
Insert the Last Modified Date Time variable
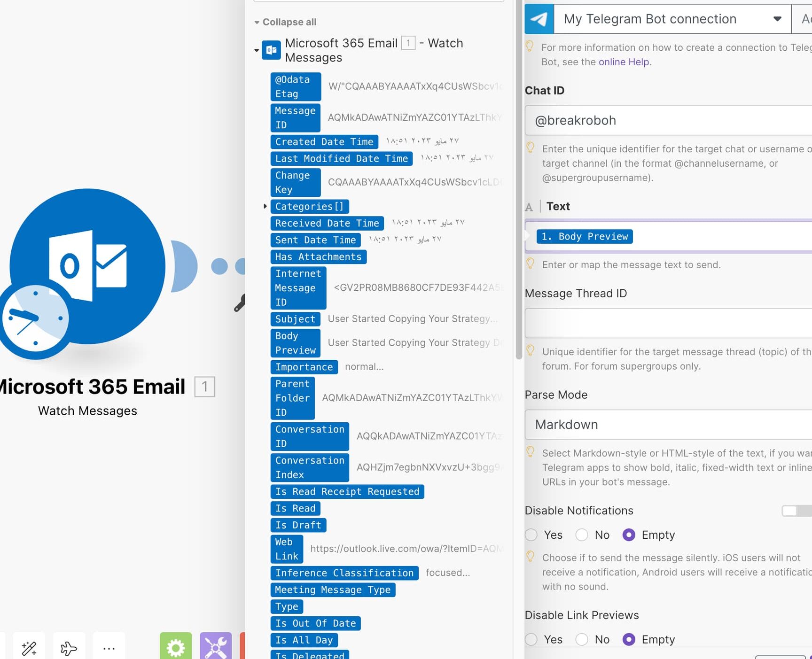click(342, 158)
